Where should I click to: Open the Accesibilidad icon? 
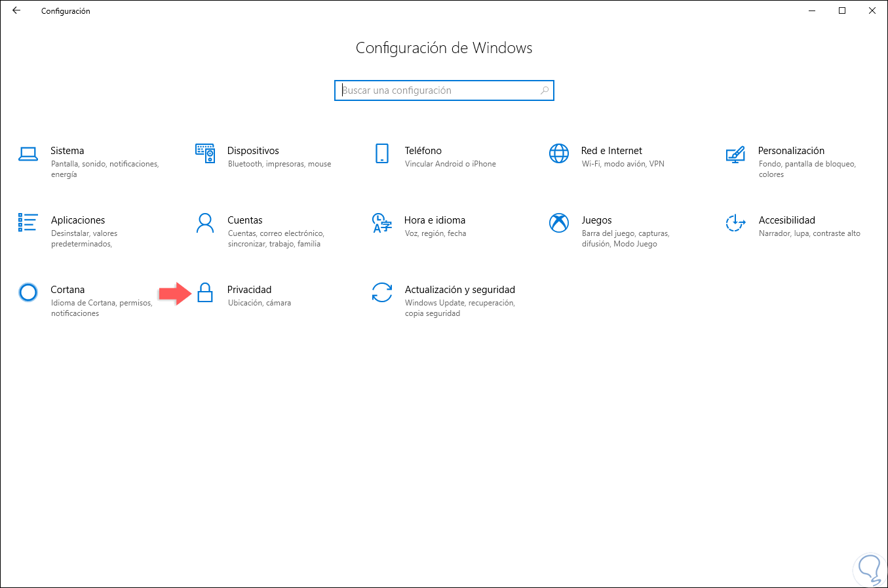(x=735, y=223)
